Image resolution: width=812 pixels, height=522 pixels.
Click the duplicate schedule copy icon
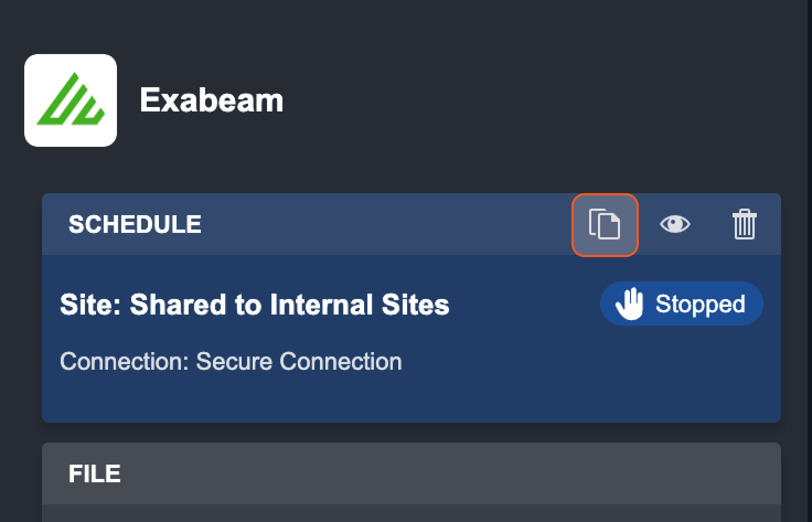[x=605, y=225]
